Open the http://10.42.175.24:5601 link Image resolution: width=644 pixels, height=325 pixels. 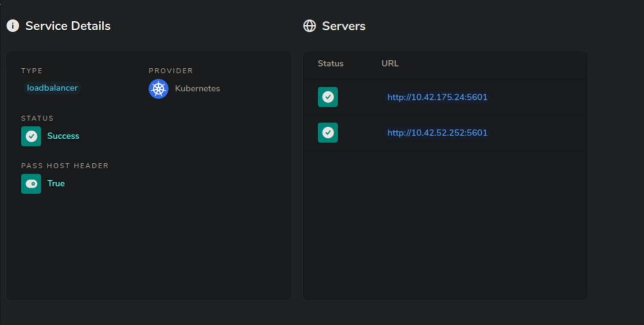pos(437,97)
